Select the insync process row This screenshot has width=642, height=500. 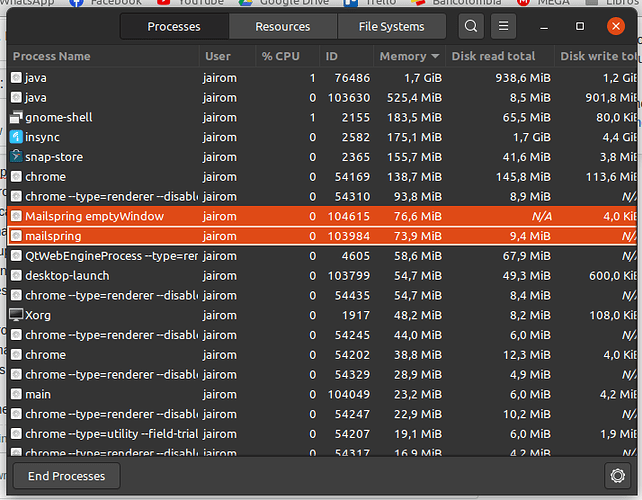click(322, 137)
